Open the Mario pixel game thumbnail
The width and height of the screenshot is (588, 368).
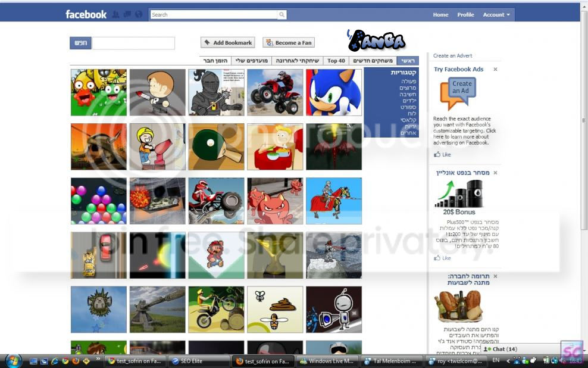coord(217,255)
